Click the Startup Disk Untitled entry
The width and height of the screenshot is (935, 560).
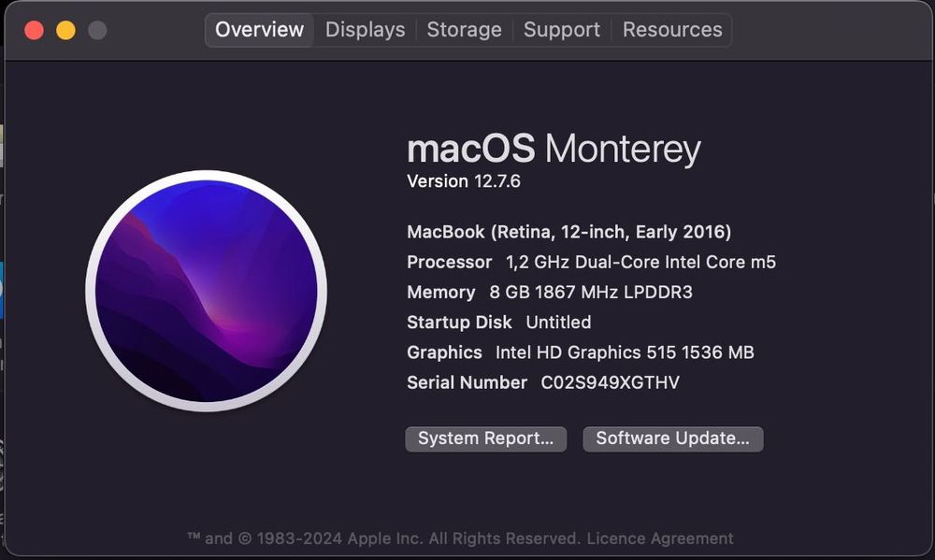tap(499, 323)
